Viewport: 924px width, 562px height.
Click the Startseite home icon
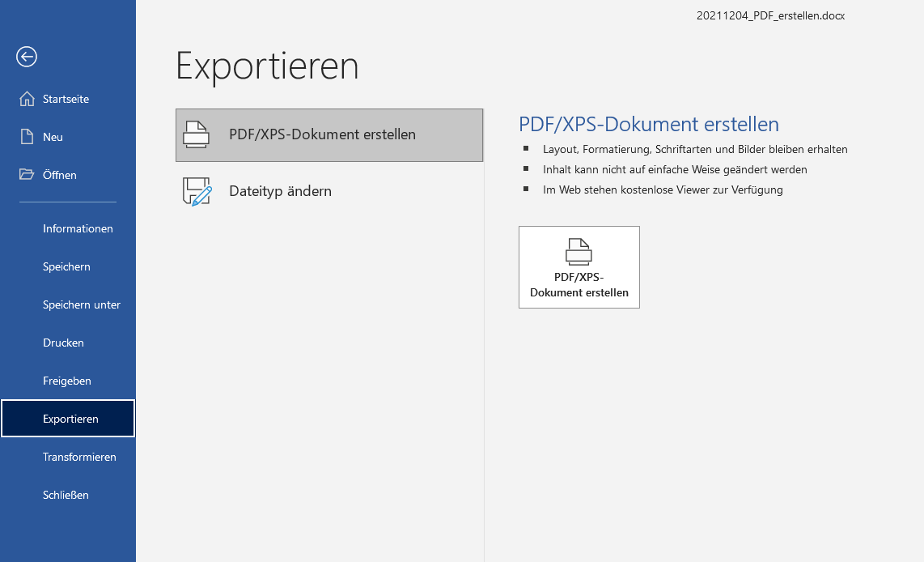(27, 99)
